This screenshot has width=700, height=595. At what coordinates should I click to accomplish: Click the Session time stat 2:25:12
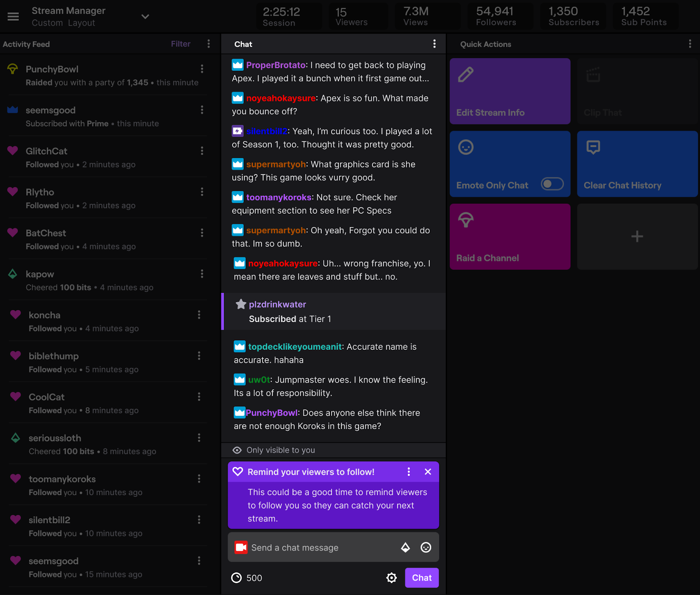point(289,17)
